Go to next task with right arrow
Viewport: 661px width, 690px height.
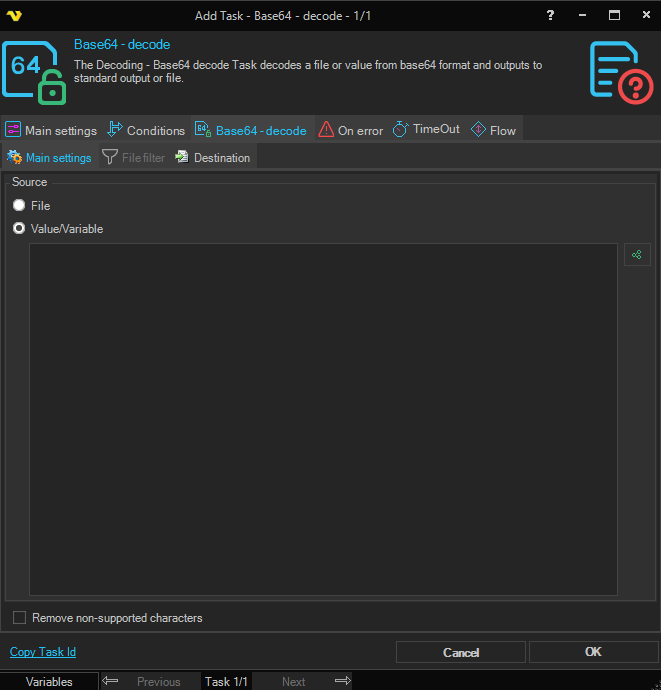tap(342, 681)
